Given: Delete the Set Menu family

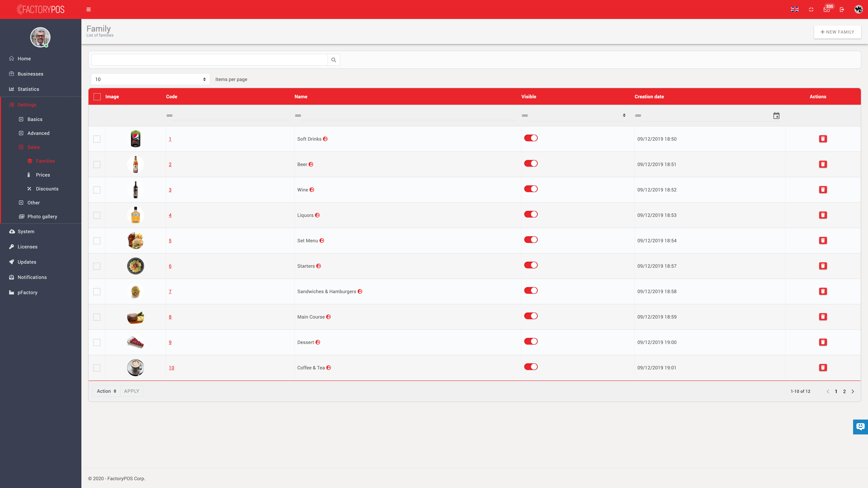Looking at the screenshot, I should [823, 240].
